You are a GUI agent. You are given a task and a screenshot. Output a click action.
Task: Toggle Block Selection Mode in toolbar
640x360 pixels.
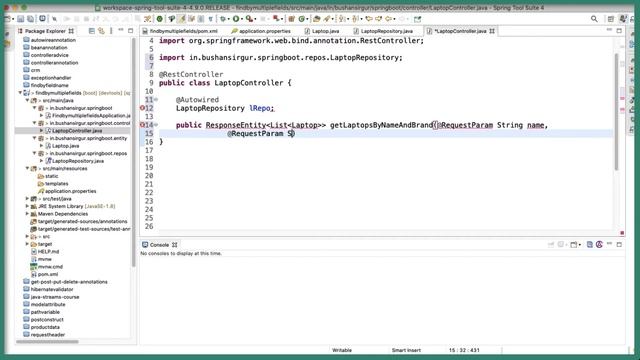pos(201,19)
